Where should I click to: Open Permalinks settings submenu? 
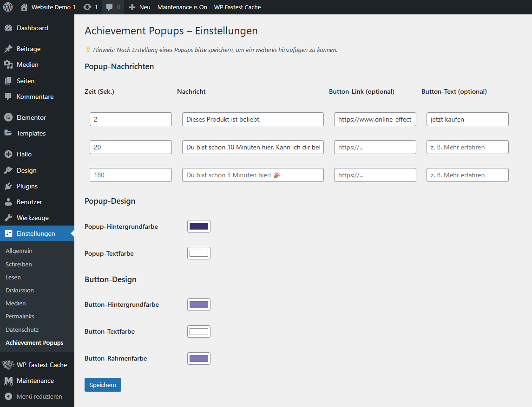coord(20,316)
